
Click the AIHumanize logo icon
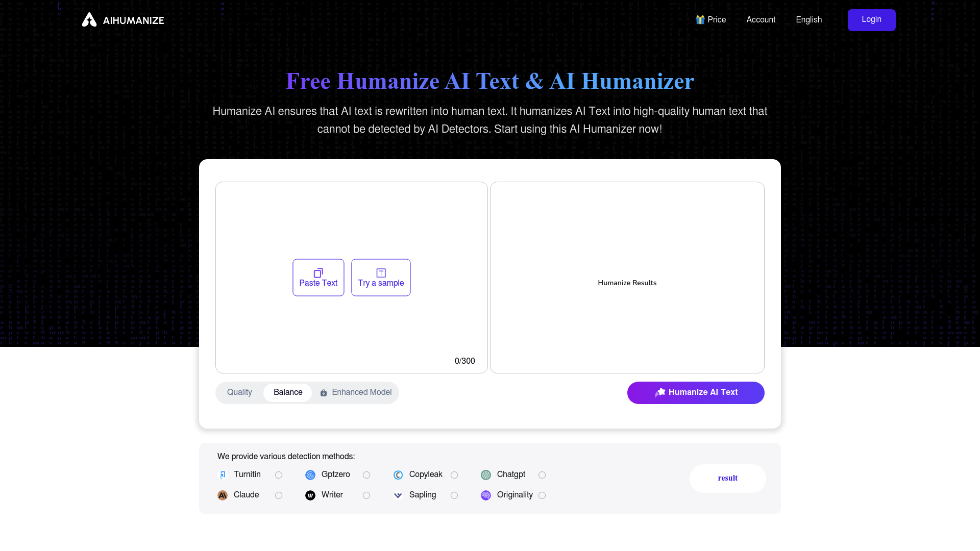click(x=89, y=19)
